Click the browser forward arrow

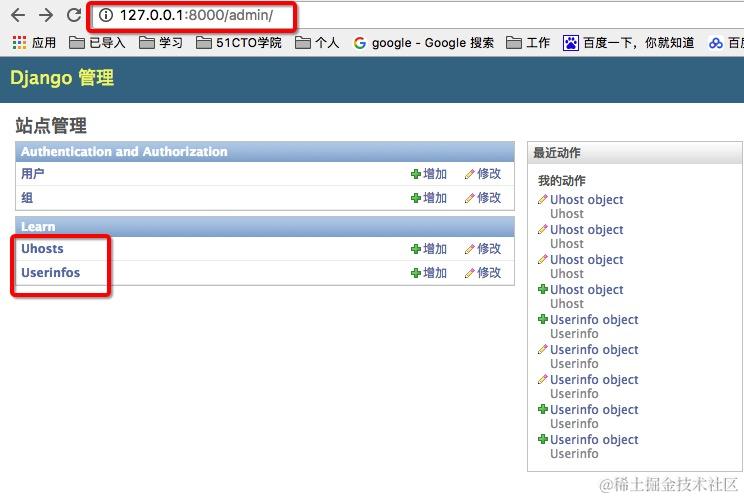pyautogui.click(x=46, y=15)
